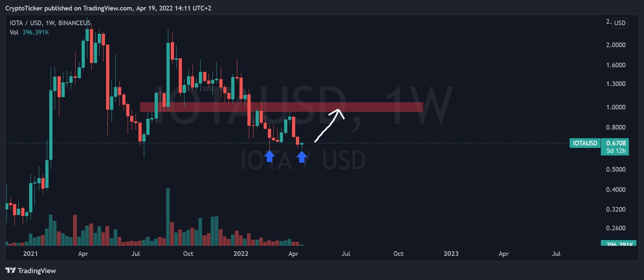The height and width of the screenshot is (280, 644).
Task: Click the TradingView wordmark text
Action: 37,271
